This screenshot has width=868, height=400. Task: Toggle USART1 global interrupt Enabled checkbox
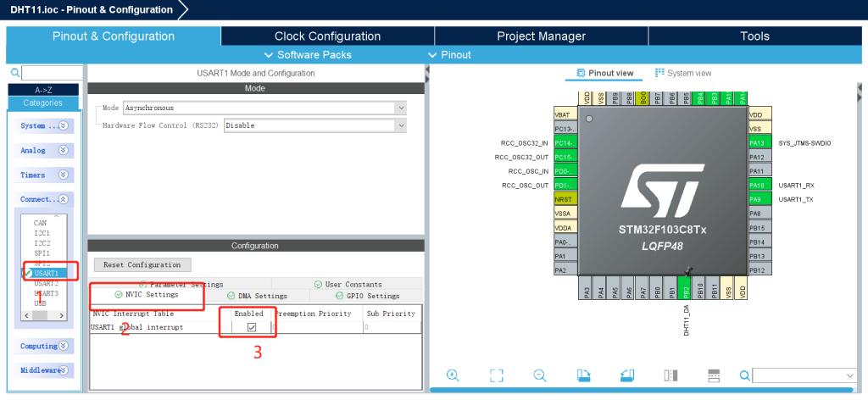pyautogui.click(x=252, y=327)
